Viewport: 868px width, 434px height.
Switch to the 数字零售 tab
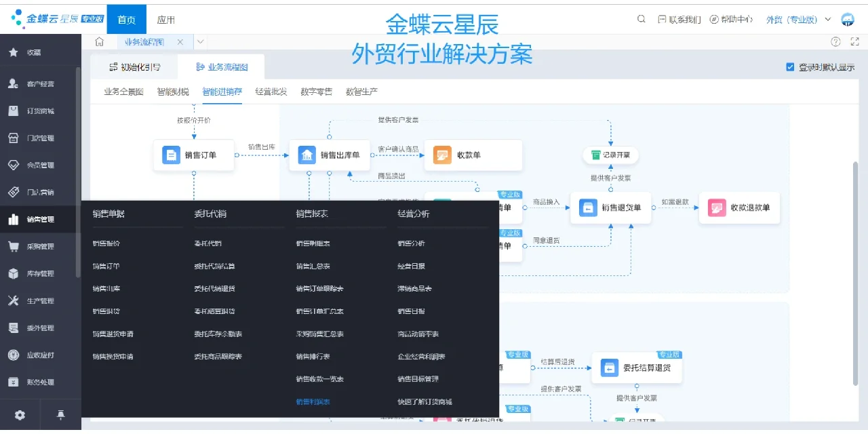click(317, 91)
